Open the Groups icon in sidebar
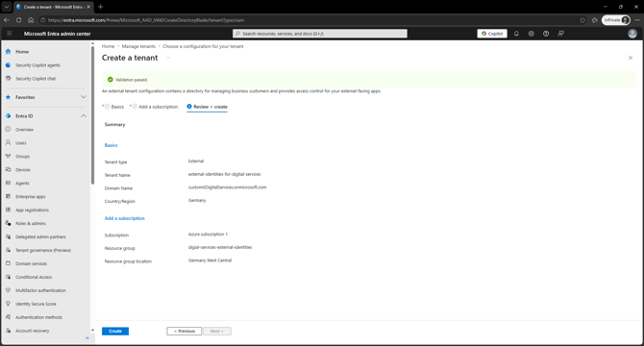Screen dimensions: 644x346 pyautogui.click(x=8, y=157)
